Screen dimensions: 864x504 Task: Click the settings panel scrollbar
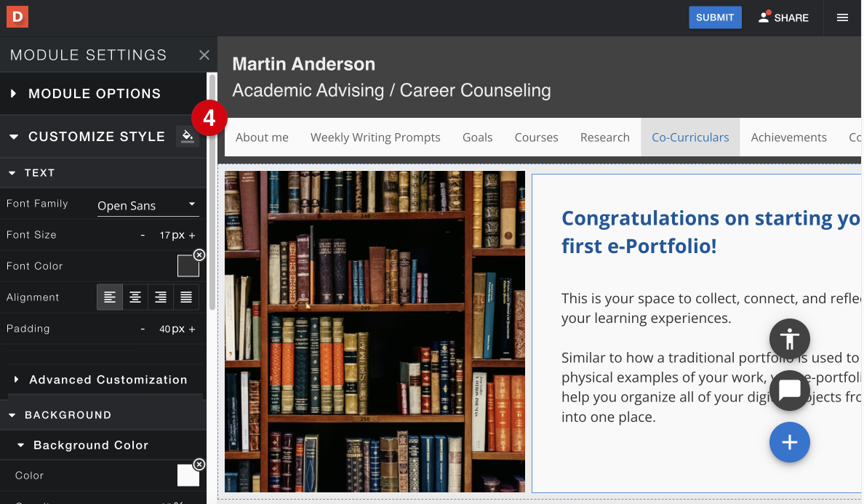[x=212, y=193]
